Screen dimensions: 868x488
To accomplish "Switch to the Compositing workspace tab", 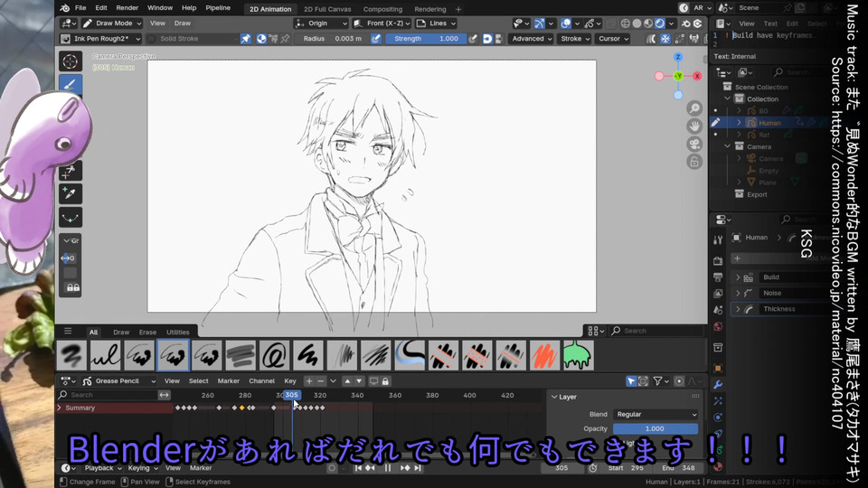I will point(382,9).
